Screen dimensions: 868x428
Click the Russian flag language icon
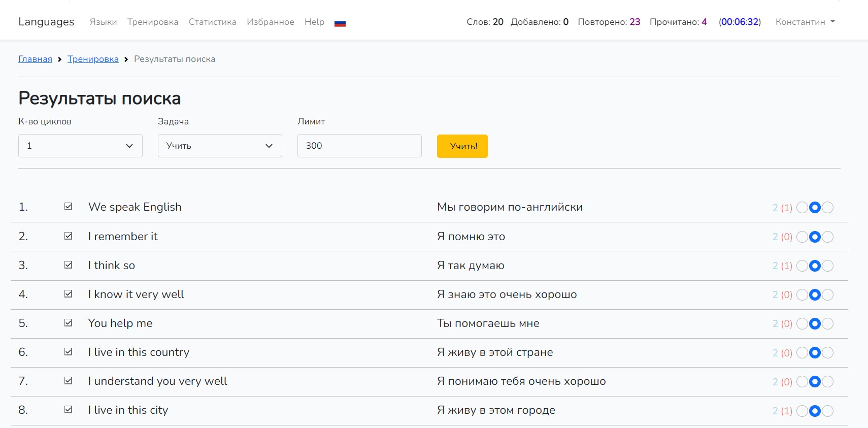340,23
